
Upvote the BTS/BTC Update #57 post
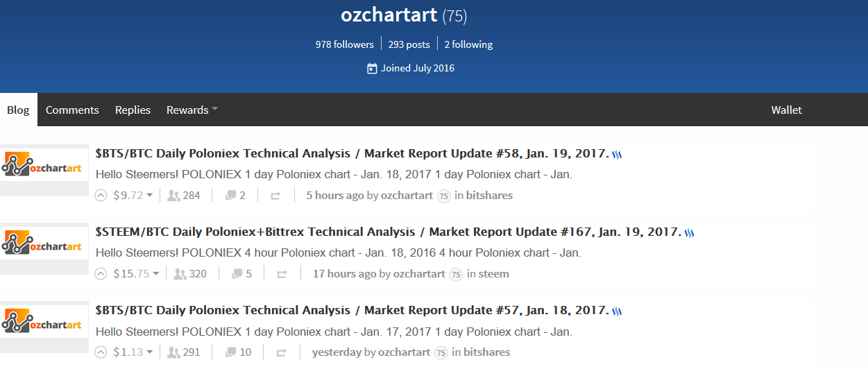[101, 352]
